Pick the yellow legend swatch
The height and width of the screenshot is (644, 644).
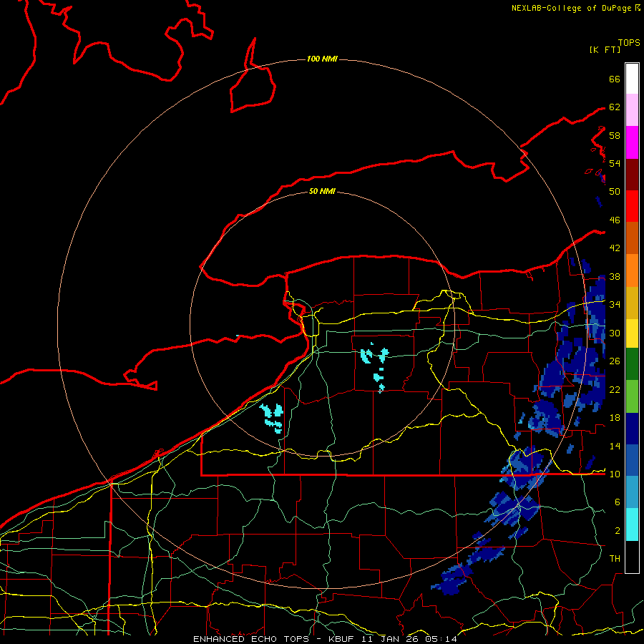(x=632, y=333)
